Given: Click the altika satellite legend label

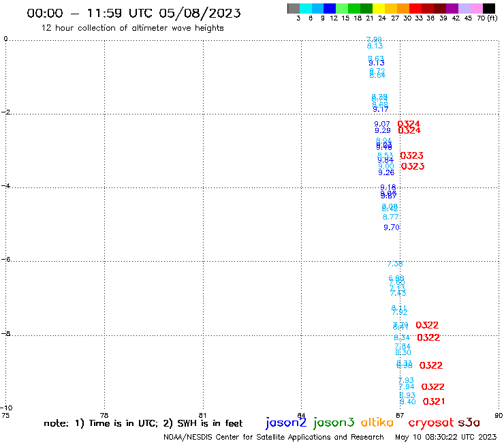Looking at the screenshot, I should pyautogui.click(x=377, y=423).
